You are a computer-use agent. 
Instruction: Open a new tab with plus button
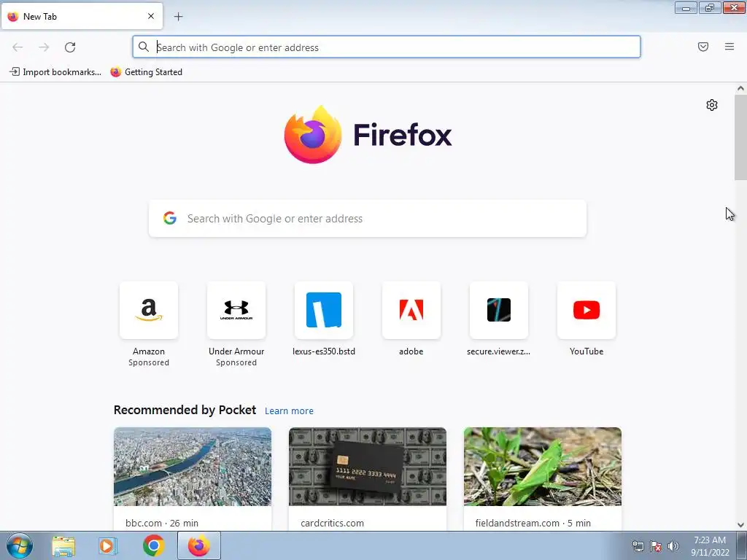coord(178,17)
